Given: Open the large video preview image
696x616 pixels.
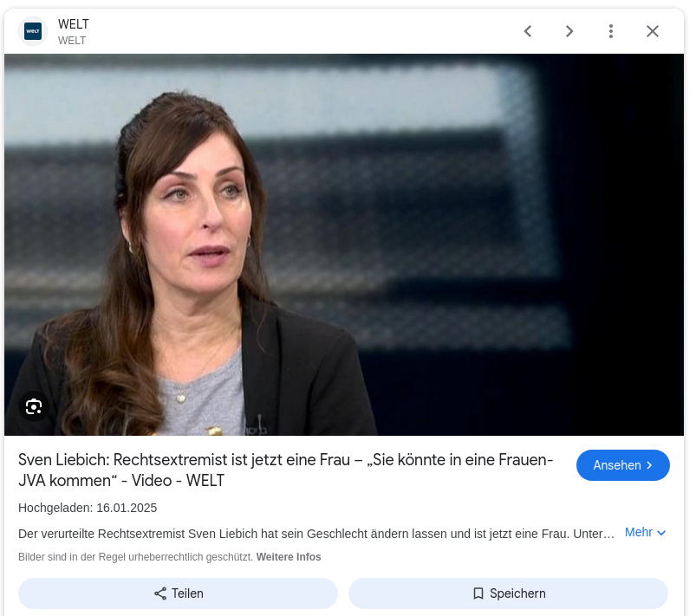Looking at the screenshot, I should coord(344,244).
